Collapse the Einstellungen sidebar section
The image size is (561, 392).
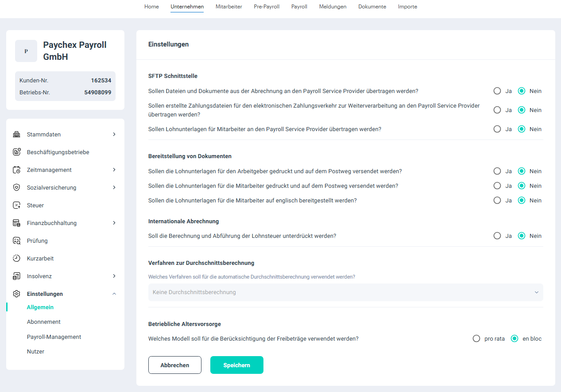[114, 294]
